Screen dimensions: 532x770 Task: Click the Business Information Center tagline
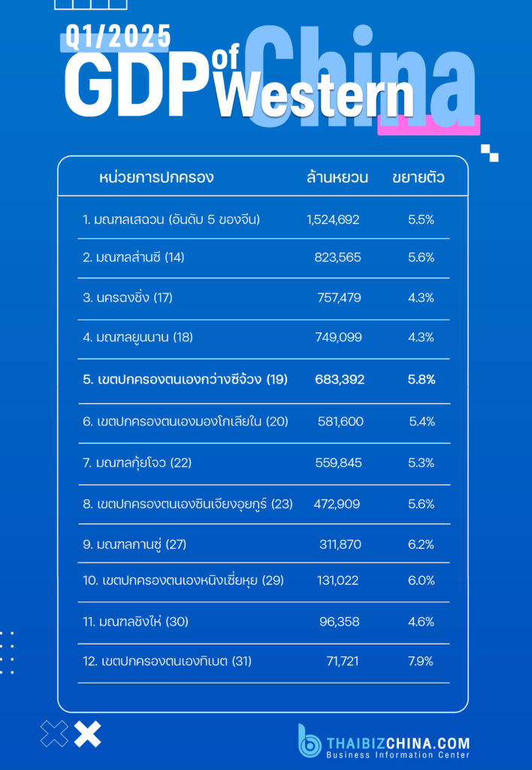click(398, 755)
